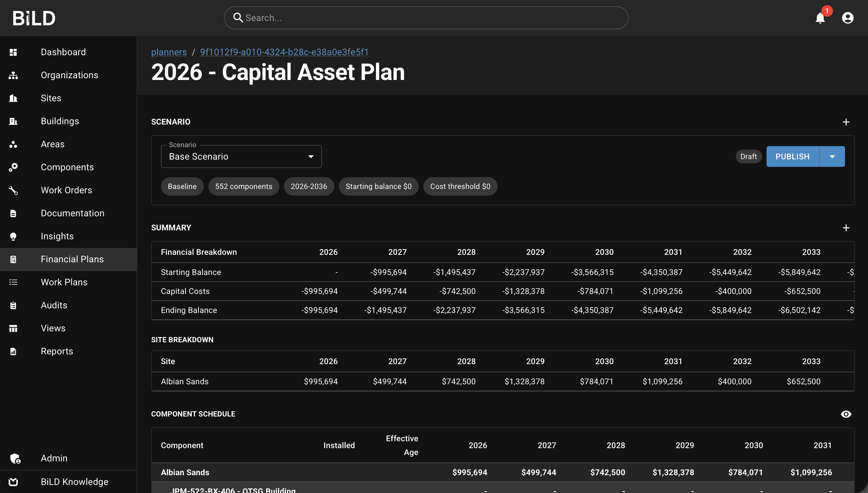The height and width of the screenshot is (493, 868).
Task: Click the Organizations hierarchy icon
Action: pos(13,75)
